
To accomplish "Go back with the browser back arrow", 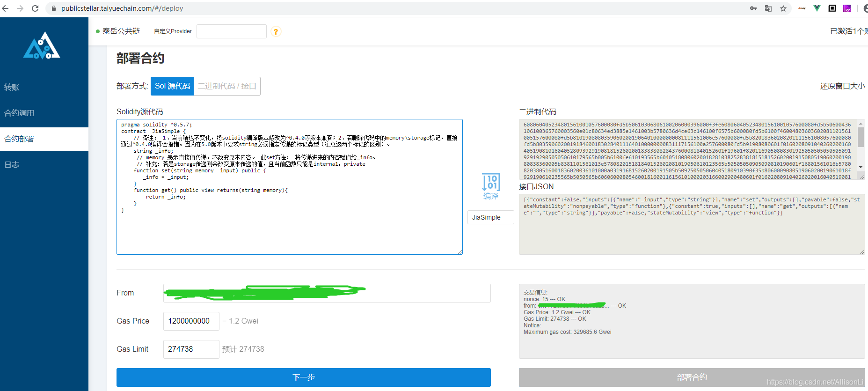I will 6,8.
